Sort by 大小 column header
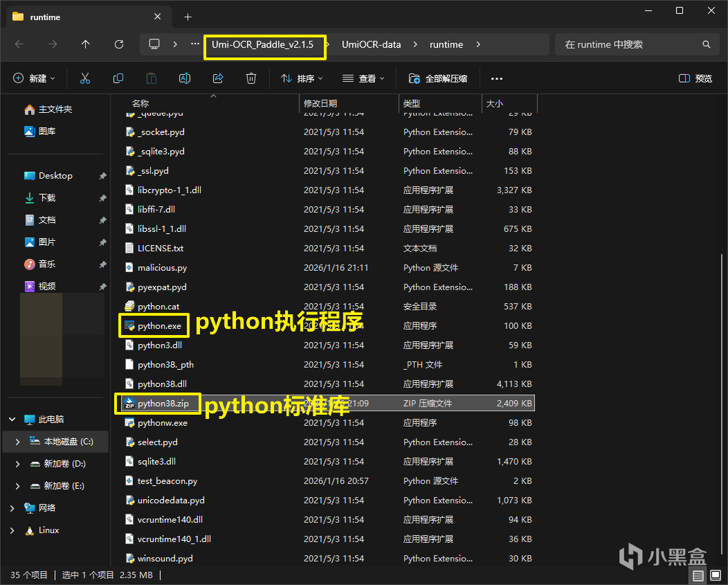728x585 pixels. click(495, 104)
